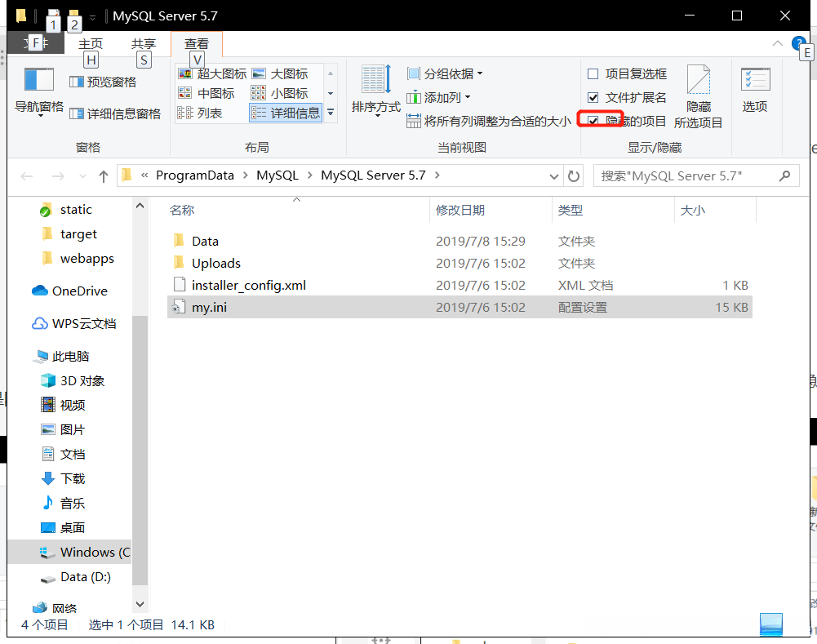Select the Uploads folder

click(460, 263)
